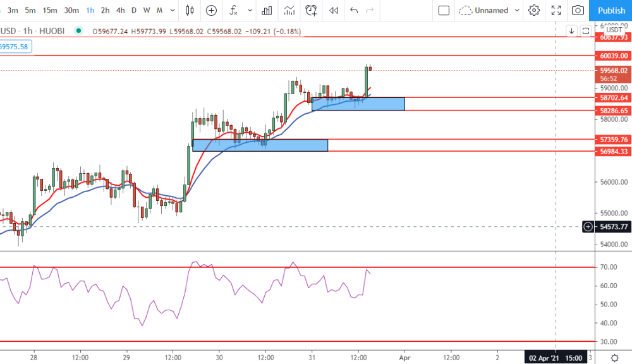Image resolution: width=632 pixels, height=364 pixels.
Task: Click the USD 1h HUOBI symbol legend
Action: (32, 31)
